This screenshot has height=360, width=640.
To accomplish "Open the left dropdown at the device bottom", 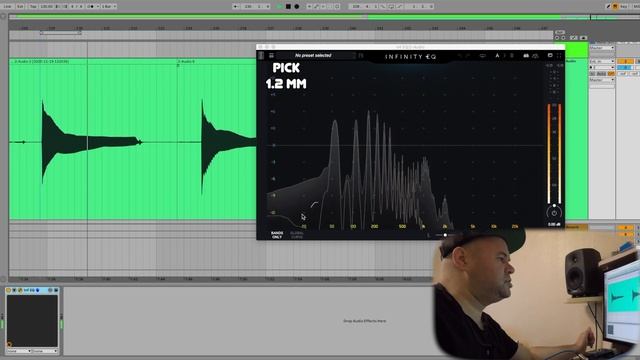I will 19,351.
